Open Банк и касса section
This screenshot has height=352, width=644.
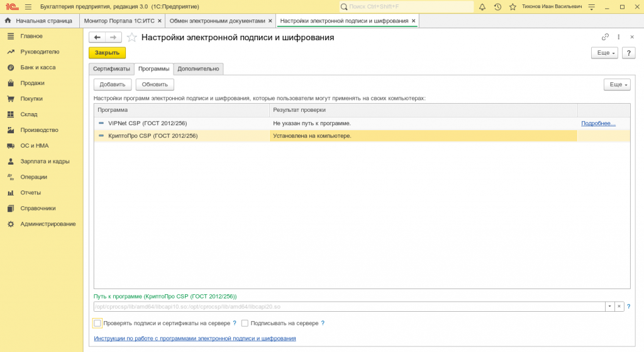click(x=38, y=67)
